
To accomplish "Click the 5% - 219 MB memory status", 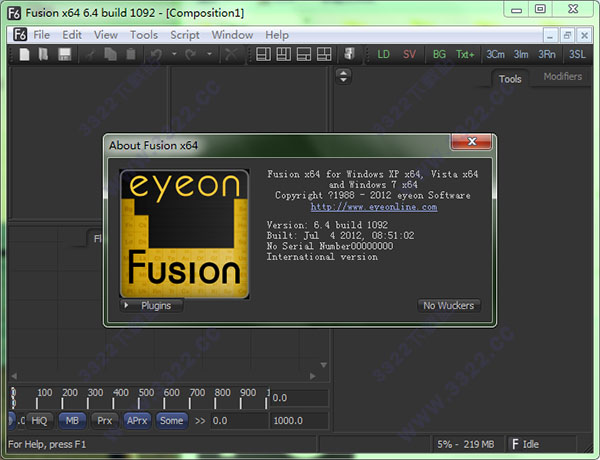I will [x=465, y=444].
